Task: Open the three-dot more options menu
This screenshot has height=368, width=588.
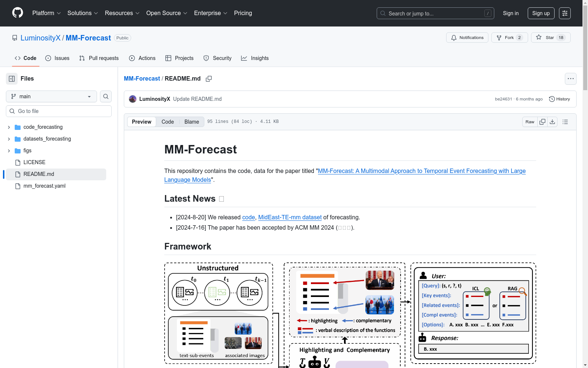Action: point(570,79)
